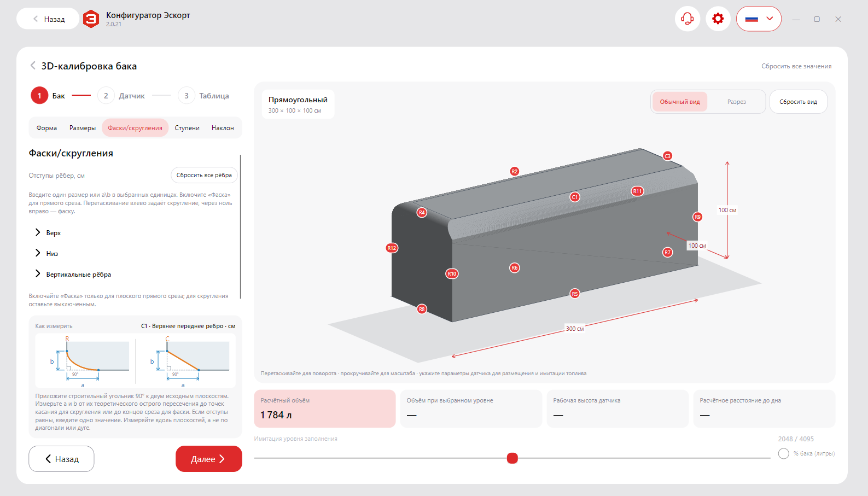Go to step 2 Датчик
The height and width of the screenshot is (496, 868).
point(121,96)
